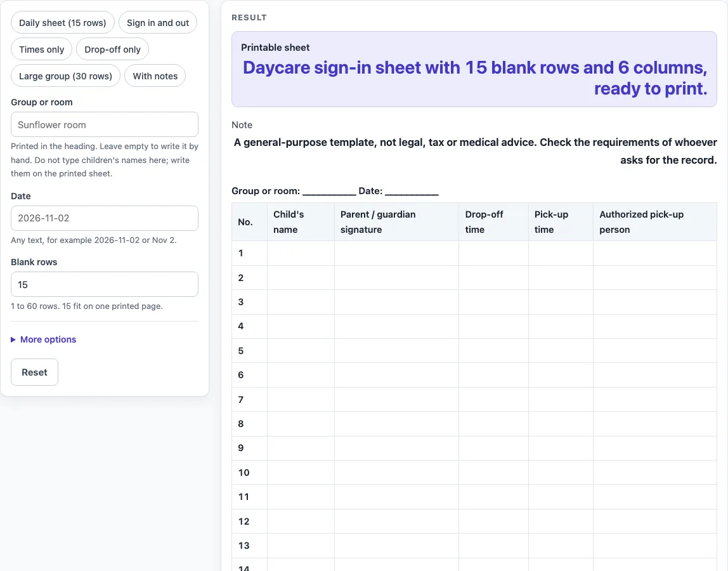Focus the Date input field
The image size is (728, 571).
tap(105, 218)
